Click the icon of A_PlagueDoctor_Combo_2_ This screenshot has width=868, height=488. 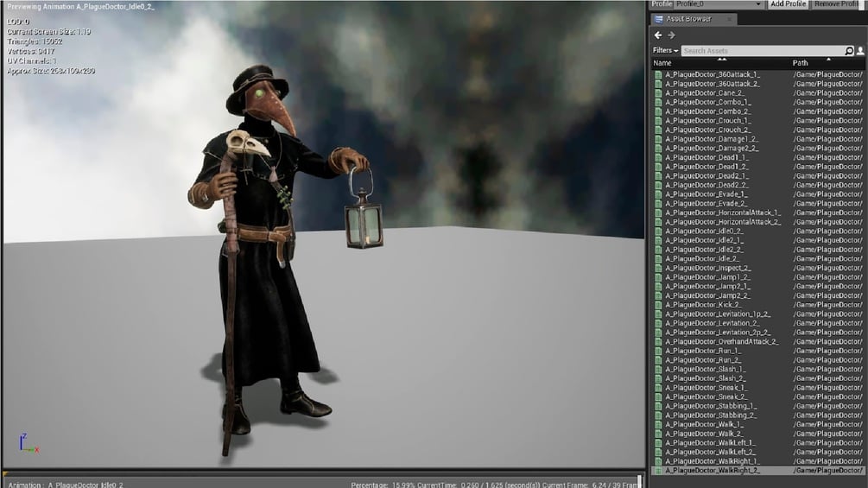[658, 111]
